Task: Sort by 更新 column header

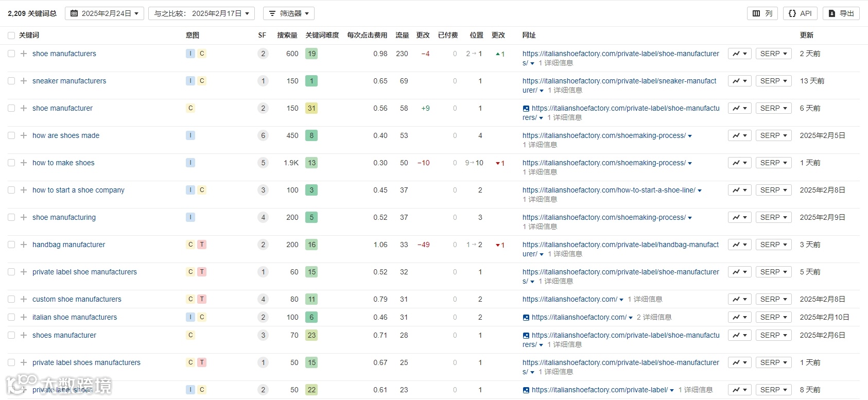Action: pos(807,36)
